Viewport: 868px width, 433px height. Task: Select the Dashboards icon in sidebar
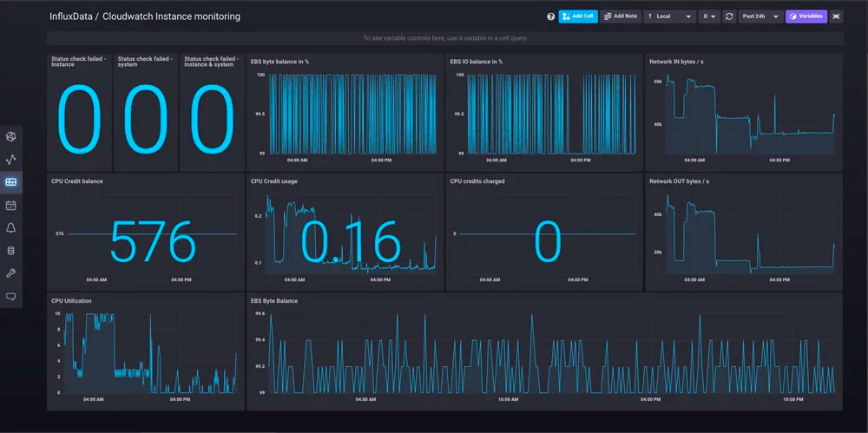[x=11, y=182]
